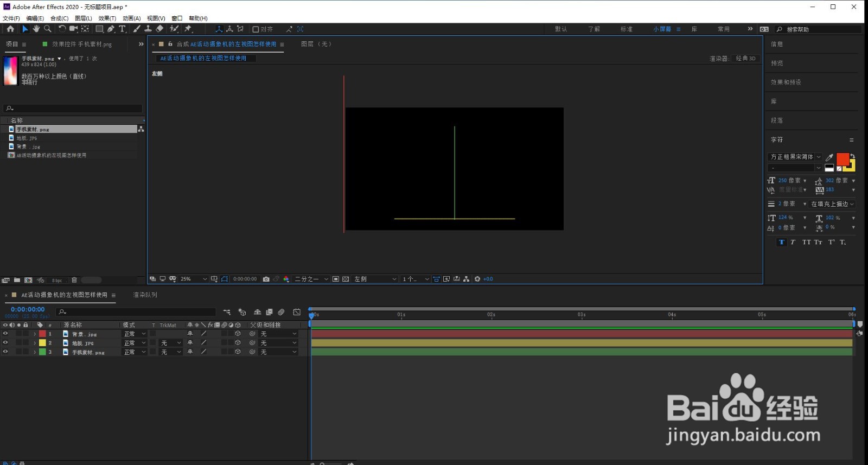Delete selected project item trash icon

[x=74, y=280]
